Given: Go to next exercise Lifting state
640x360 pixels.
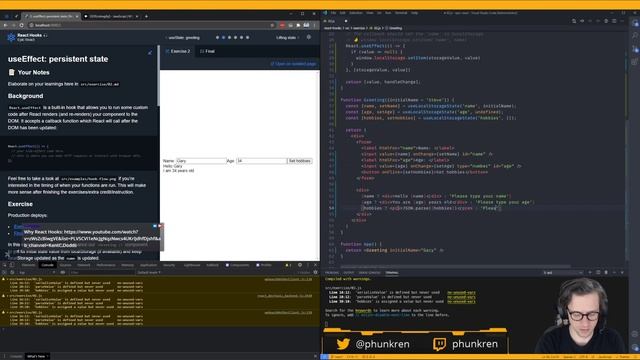Looking at the screenshot, I should (x=288, y=38).
